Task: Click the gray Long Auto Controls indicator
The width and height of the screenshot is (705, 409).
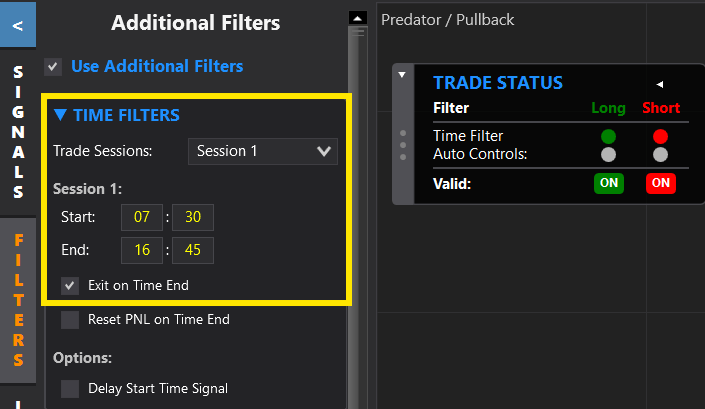Action: [x=608, y=154]
